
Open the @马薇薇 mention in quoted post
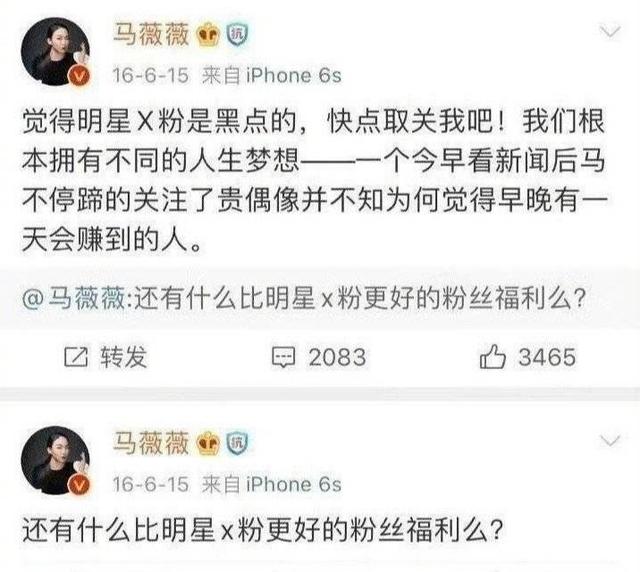(x=74, y=299)
